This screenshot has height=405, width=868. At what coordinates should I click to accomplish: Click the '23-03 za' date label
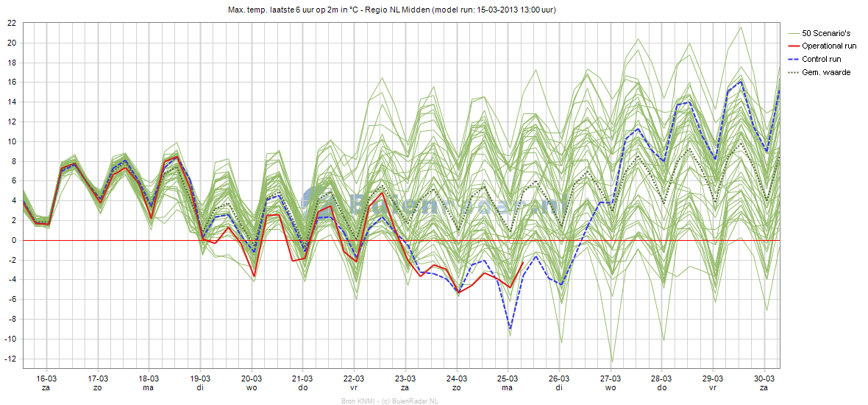pos(405,383)
